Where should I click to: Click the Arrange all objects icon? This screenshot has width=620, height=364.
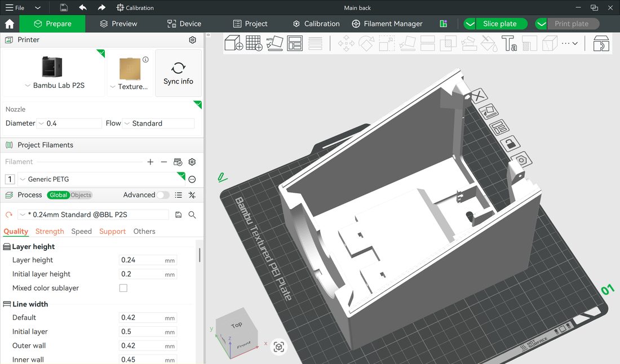click(295, 43)
